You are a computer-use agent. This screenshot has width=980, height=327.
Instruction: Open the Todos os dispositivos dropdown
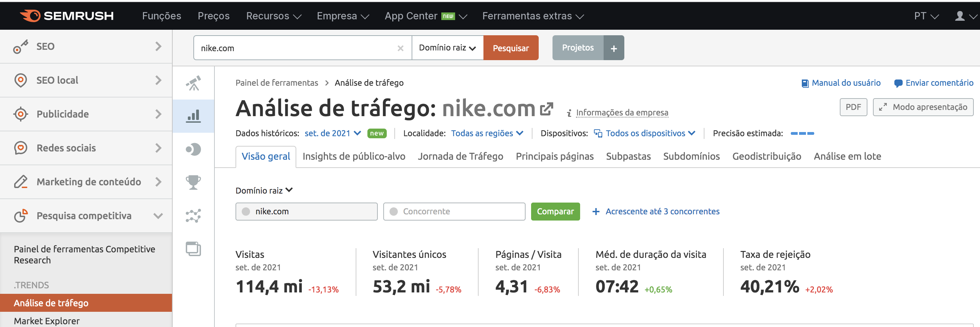tap(648, 133)
